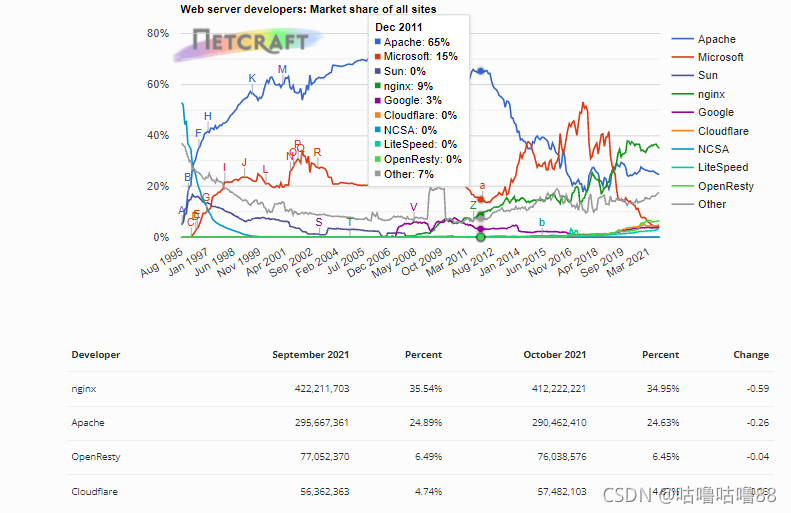
Task: Click the LiteSpeed legend entry
Action: pos(710,167)
